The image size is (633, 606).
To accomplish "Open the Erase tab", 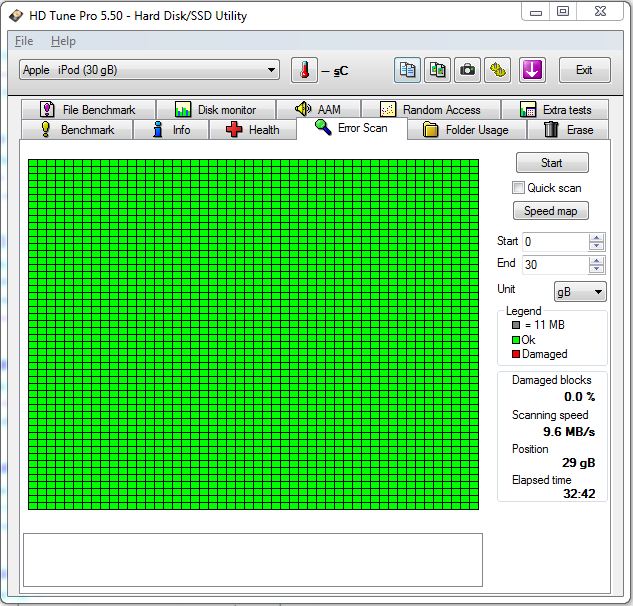I will point(568,130).
